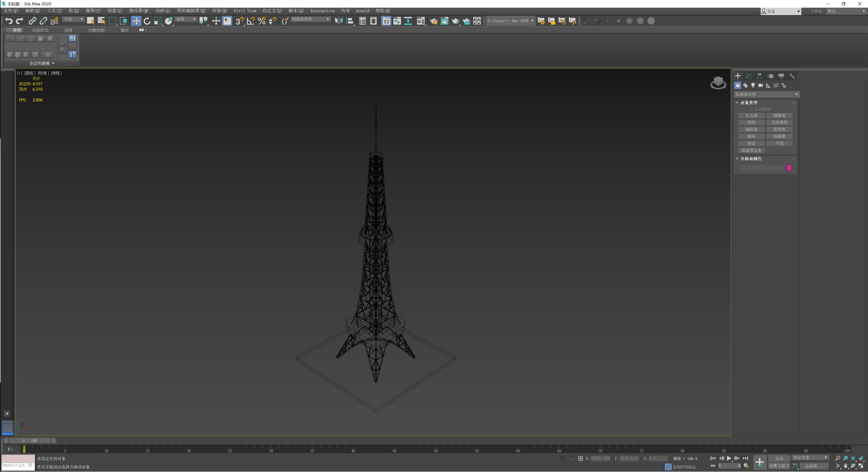The width and height of the screenshot is (868, 472).
Task: Click the Align tool icon
Action: [350, 21]
